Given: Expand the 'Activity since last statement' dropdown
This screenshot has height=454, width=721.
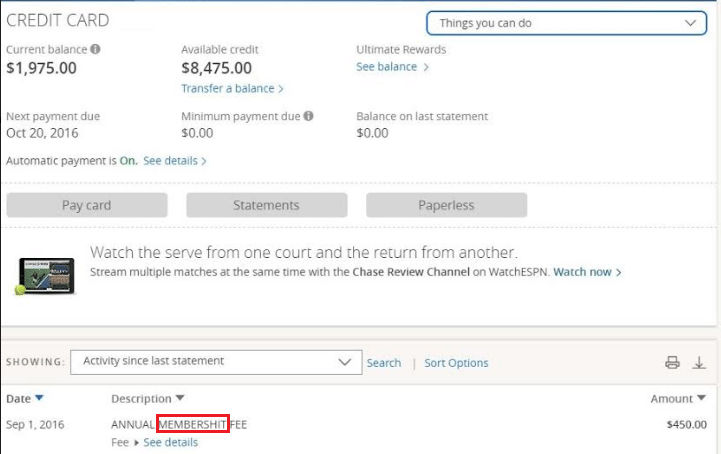Looking at the screenshot, I should 216,362.
